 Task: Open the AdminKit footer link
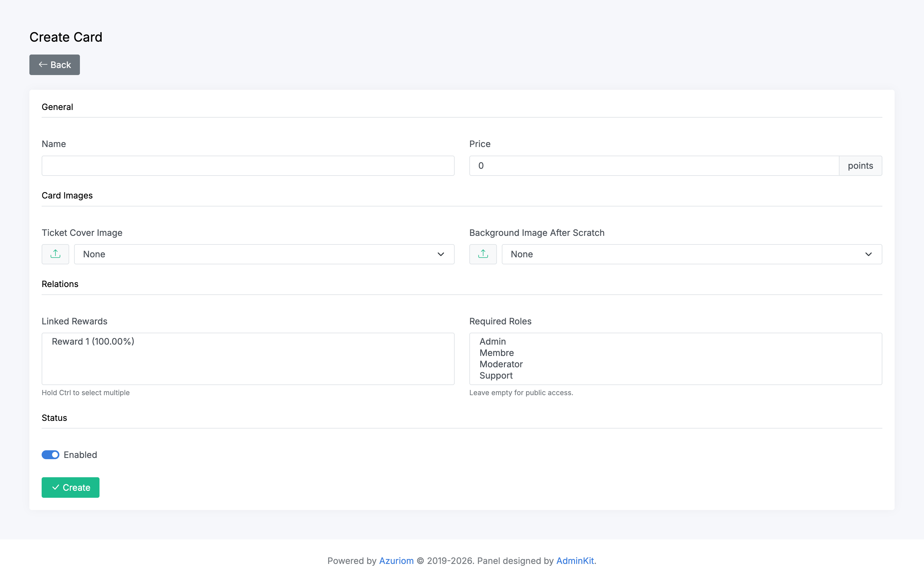574,561
